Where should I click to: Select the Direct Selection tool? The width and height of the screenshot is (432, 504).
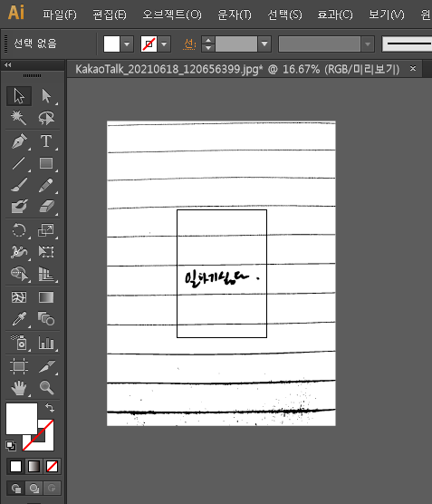[x=46, y=96]
